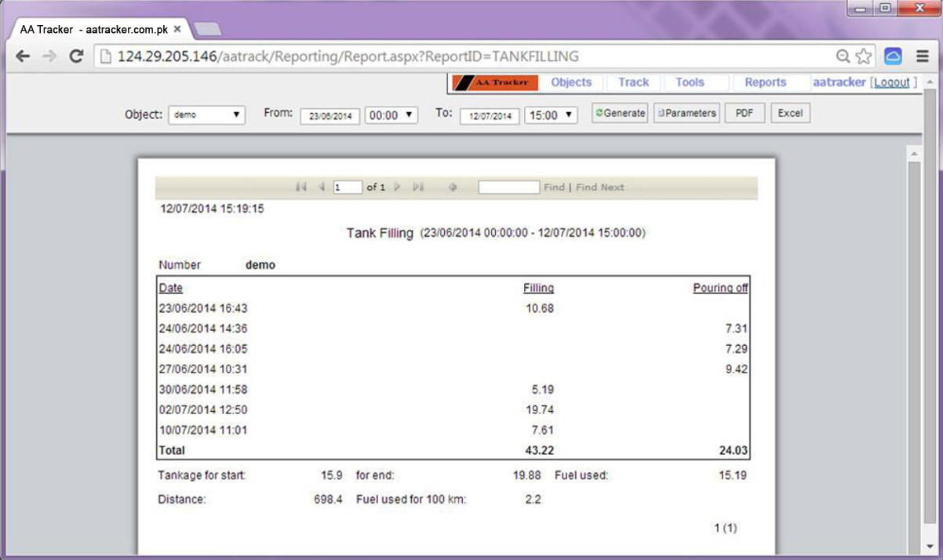Go to previous report page
943x560 pixels.
tap(321, 187)
